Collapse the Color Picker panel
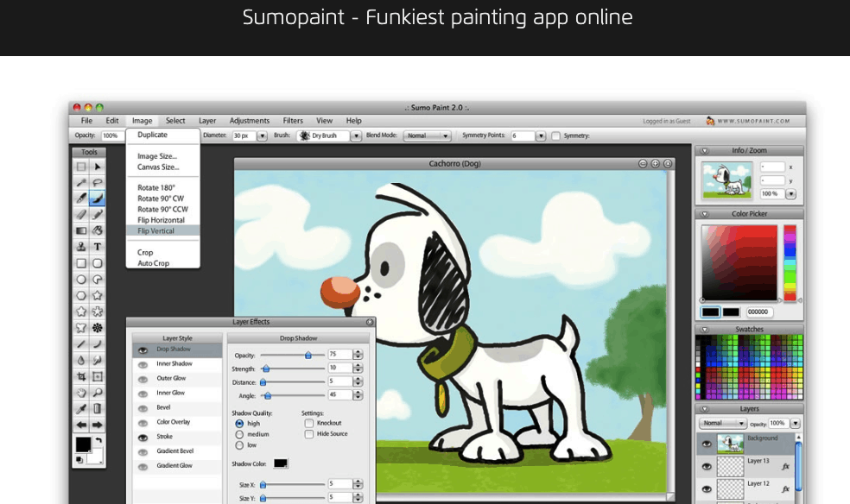 pos(705,214)
